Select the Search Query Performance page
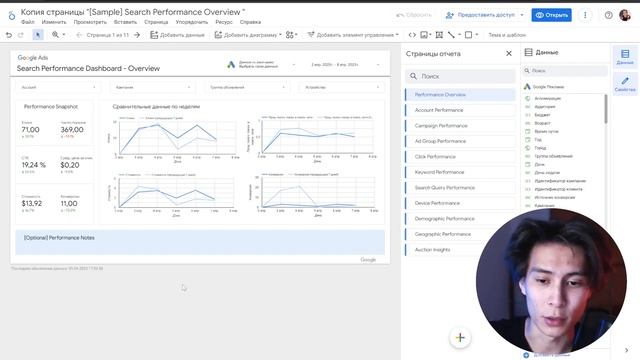The image size is (640, 360). coord(460,188)
